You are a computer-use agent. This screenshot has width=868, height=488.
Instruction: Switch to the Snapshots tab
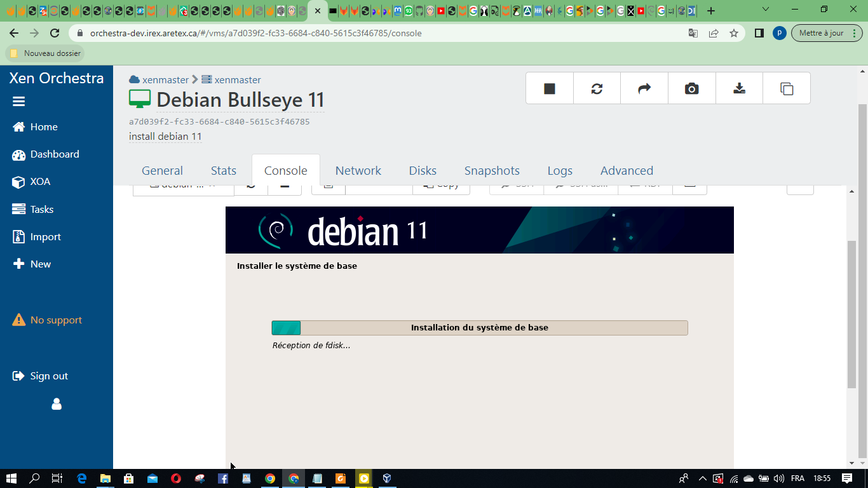coord(492,170)
